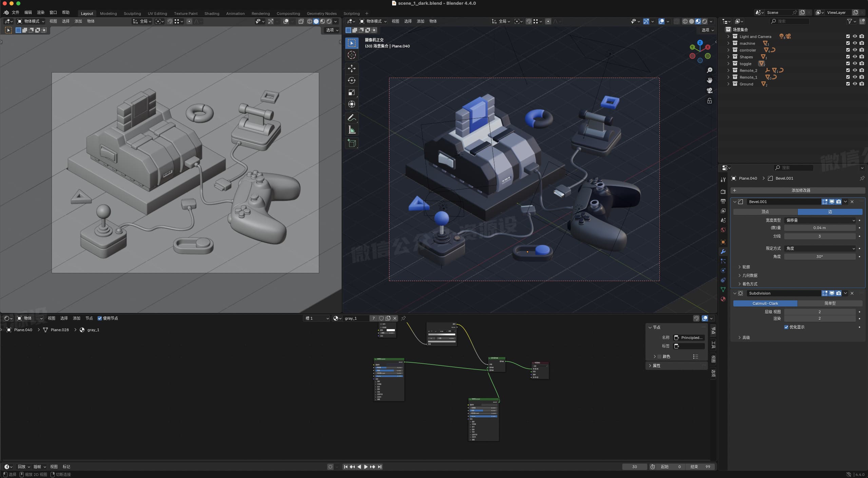
Task: Click the 添加修改器 button
Action: [798, 190]
